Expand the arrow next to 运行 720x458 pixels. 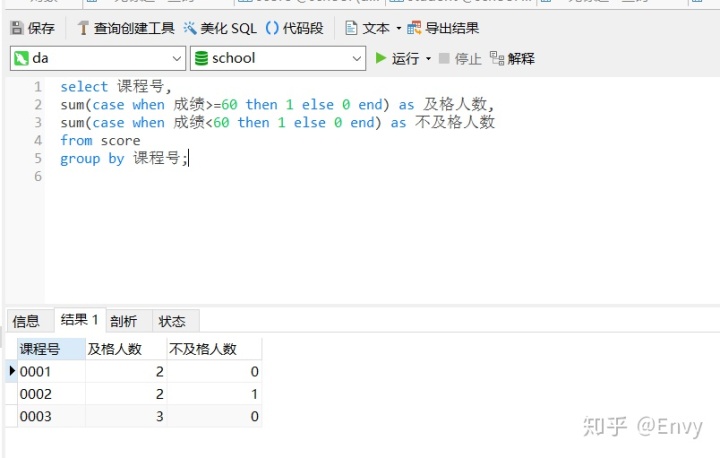[x=428, y=59]
